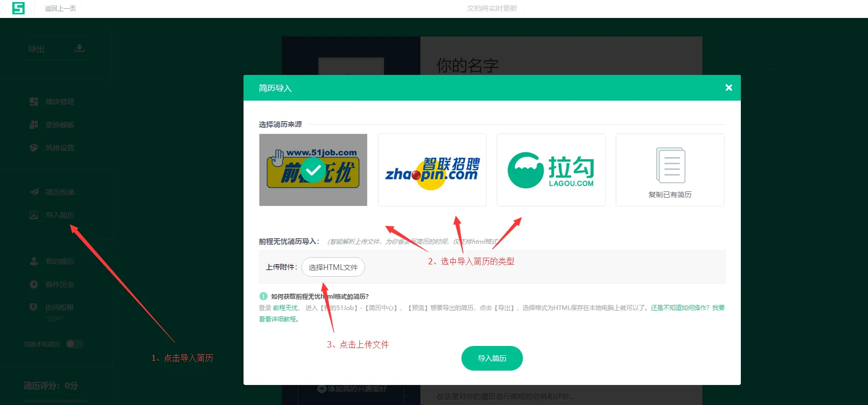
Task: Open 更换模板 in the sidebar
Action: pyautogui.click(x=60, y=125)
